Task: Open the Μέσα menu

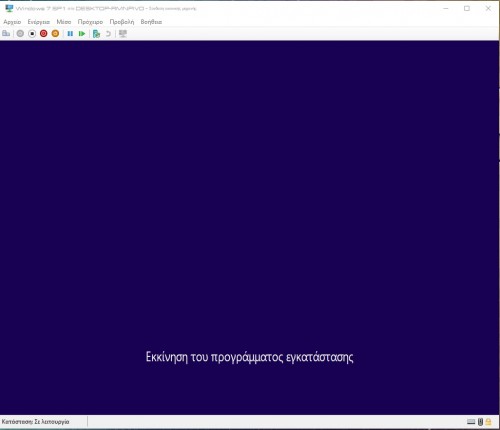Action: point(64,22)
